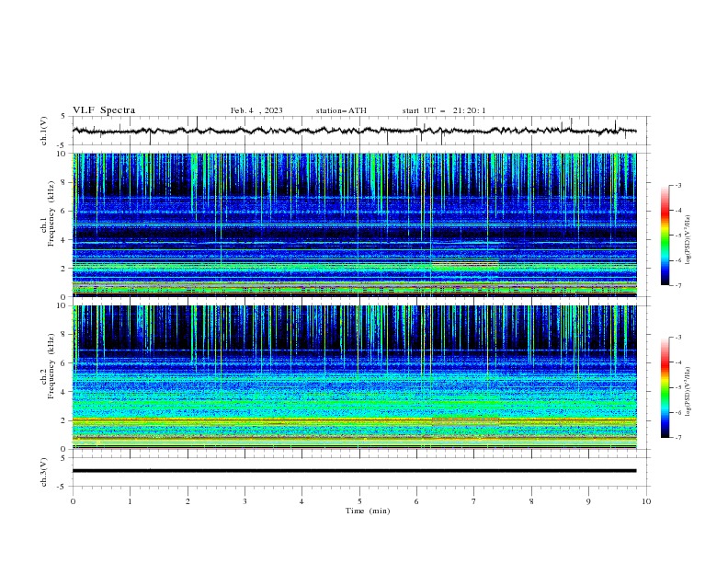Screen dimensions: 728x563
Task: Click the "-7" tick on ch.1 colorbar
Action: click(678, 285)
